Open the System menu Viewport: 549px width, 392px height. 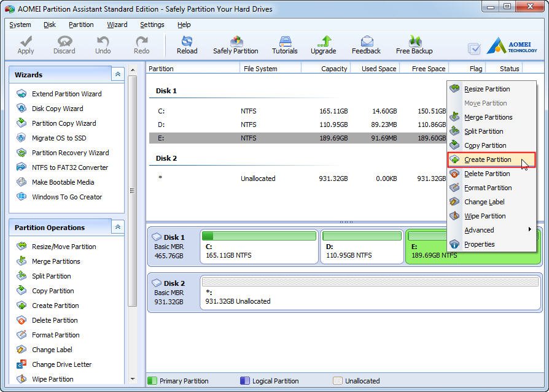tap(20, 25)
